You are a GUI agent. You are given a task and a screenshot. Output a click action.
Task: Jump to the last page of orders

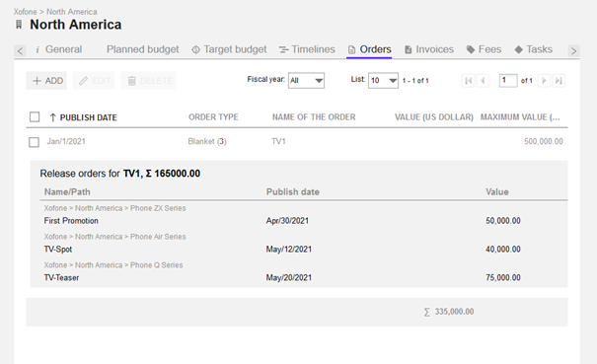tap(559, 81)
